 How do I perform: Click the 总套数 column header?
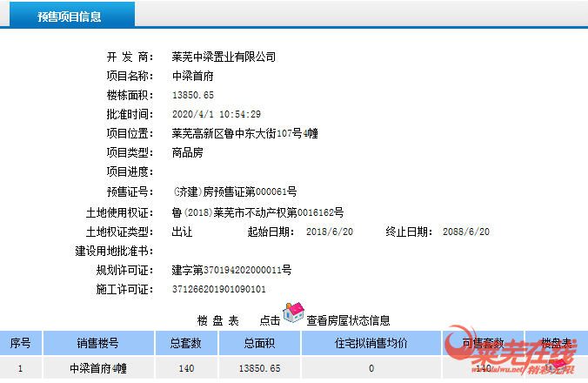point(185,344)
